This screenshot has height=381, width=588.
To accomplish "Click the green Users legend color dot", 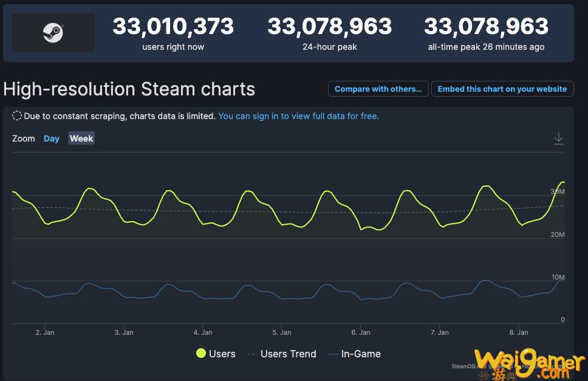I will tap(201, 353).
